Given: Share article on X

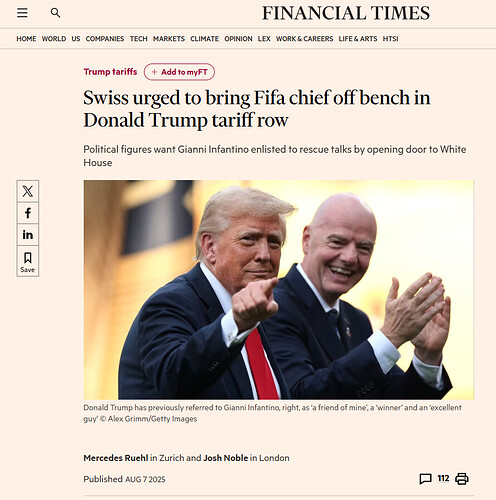Looking at the screenshot, I should point(28,191).
